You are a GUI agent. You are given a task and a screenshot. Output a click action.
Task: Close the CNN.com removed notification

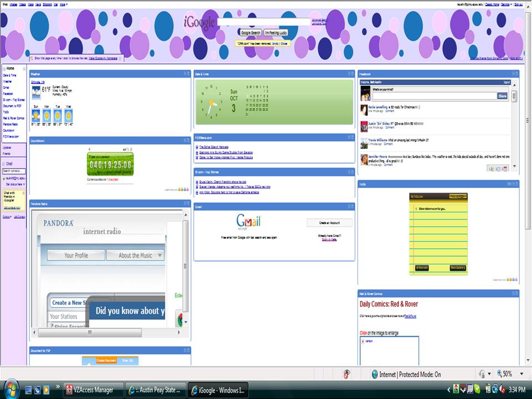pyautogui.click(x=284, y=43)
